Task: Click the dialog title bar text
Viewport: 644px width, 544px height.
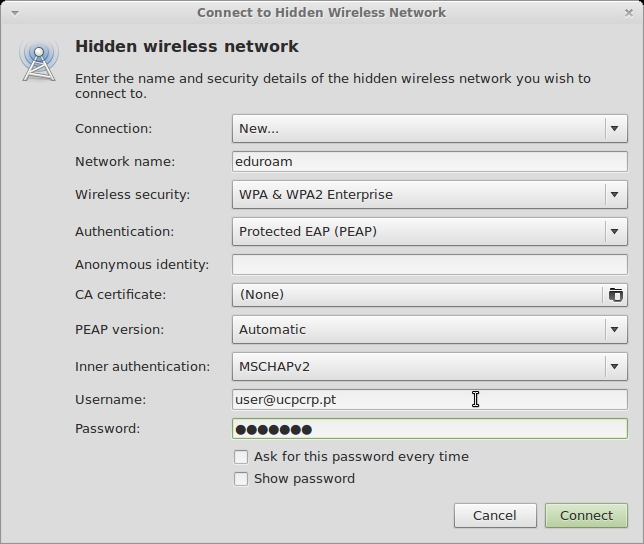Action: (x=321, y=13)
